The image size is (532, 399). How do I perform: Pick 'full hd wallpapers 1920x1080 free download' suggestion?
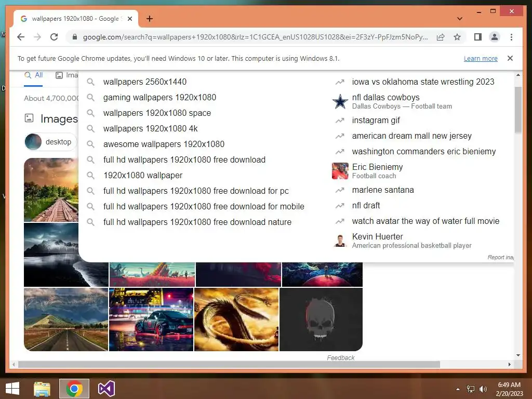click(x=184, y=160)
